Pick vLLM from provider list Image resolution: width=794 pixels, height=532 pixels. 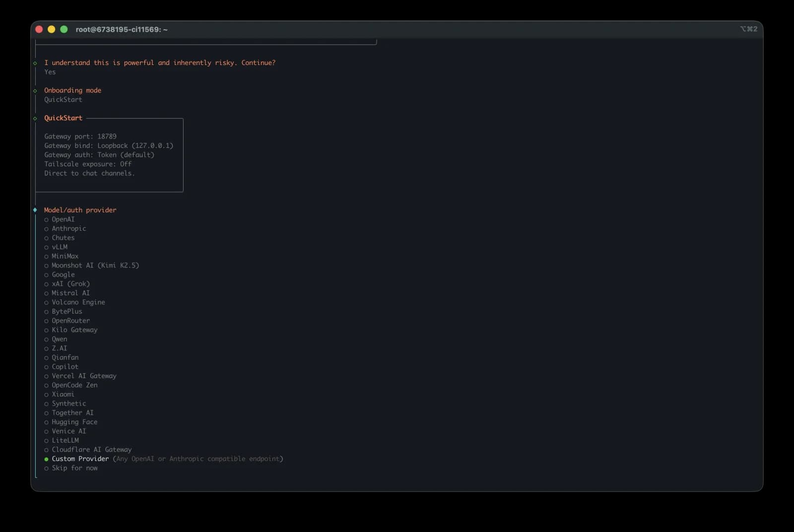56,247
